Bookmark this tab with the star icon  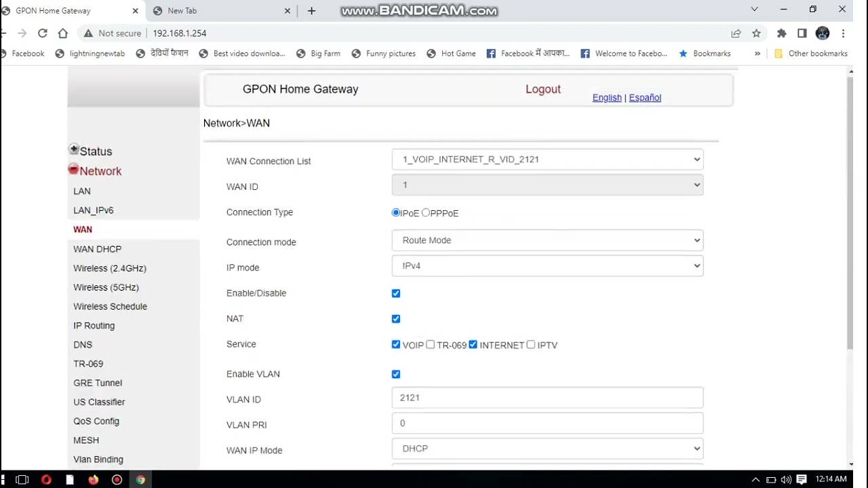756,33
